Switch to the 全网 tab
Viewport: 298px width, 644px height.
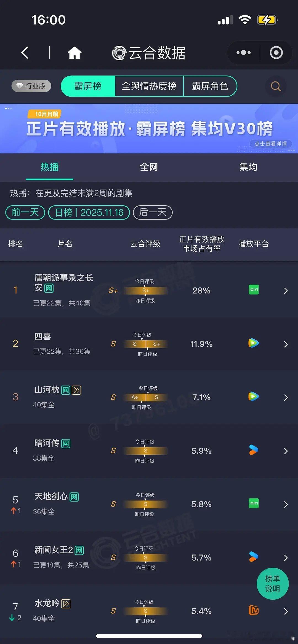[148, 167]
